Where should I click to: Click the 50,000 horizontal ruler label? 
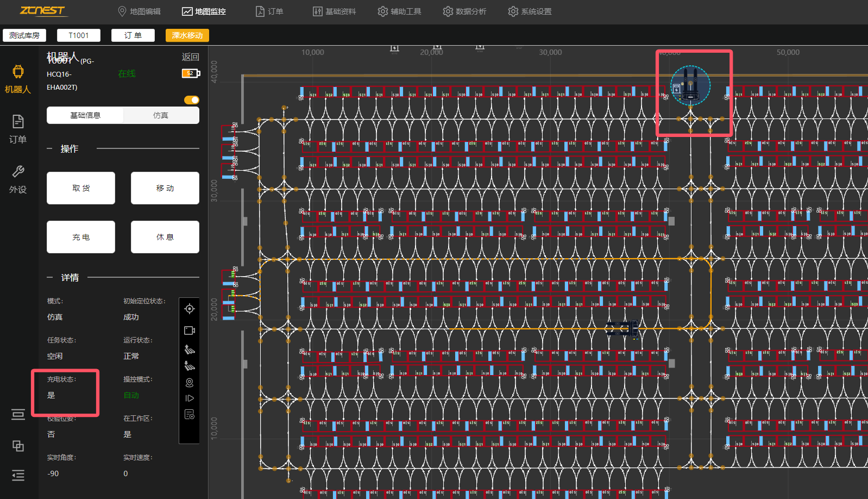(x=788, y=52)
